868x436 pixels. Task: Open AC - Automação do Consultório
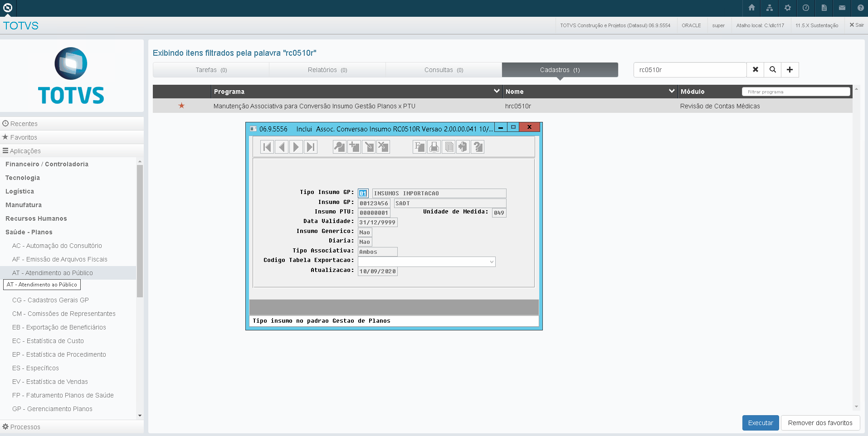pyautogui.click(x=57, y=246)
